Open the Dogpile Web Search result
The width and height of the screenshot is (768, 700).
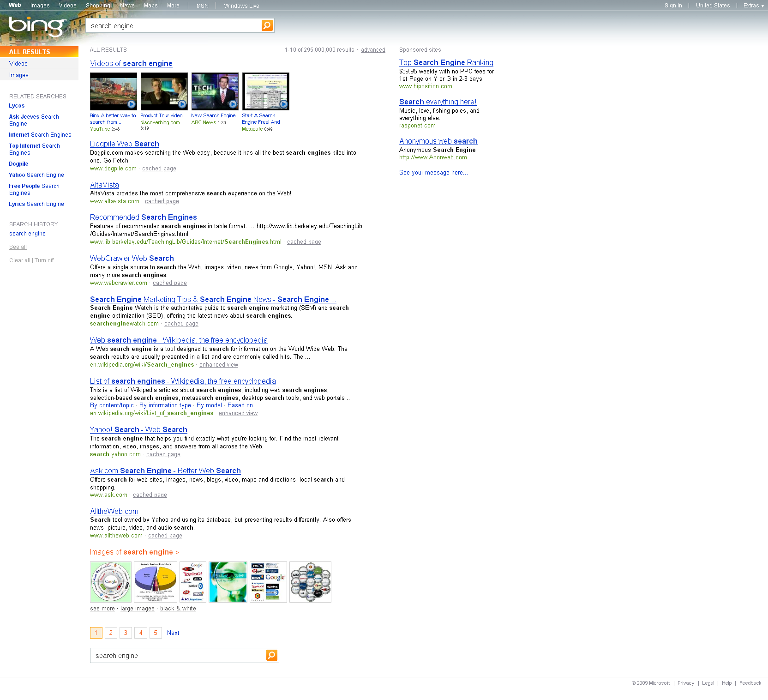(x=125, y=144)
